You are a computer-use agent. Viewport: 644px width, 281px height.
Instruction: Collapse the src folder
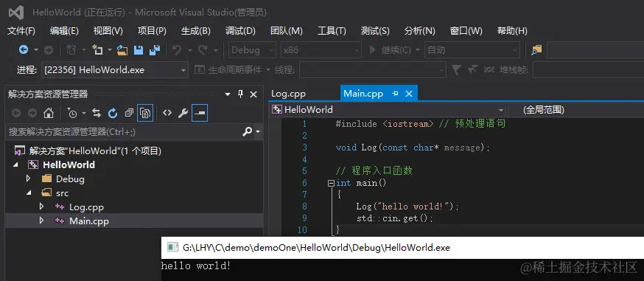coord(28,192)
